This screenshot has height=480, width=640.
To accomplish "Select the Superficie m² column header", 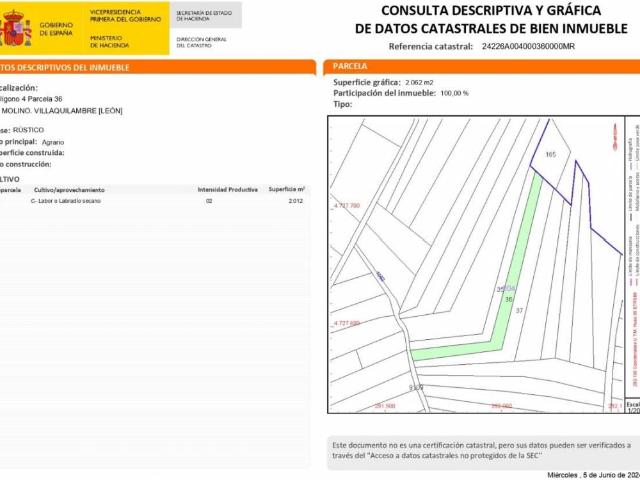I will 287,188.
